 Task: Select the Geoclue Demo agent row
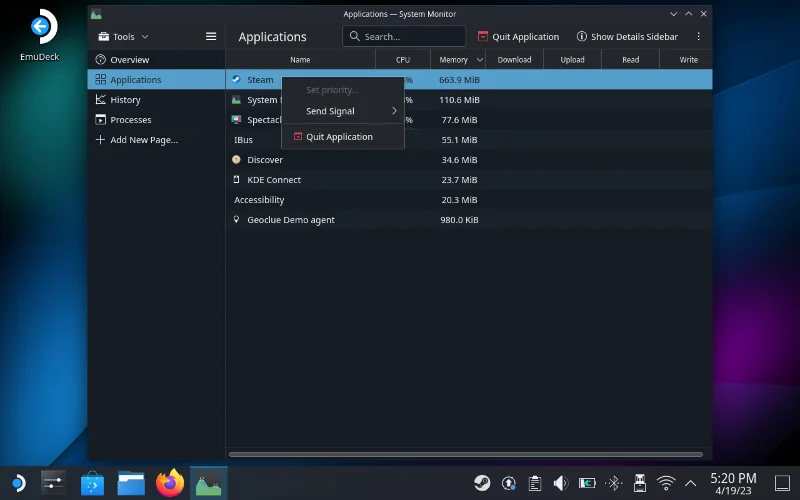469,219
